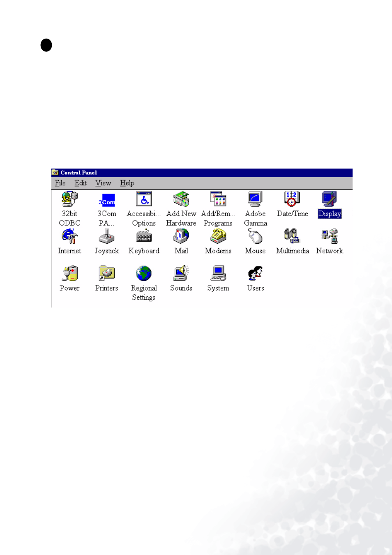
Task: Click the Control Panel title text
Action: tap(78, 173)
